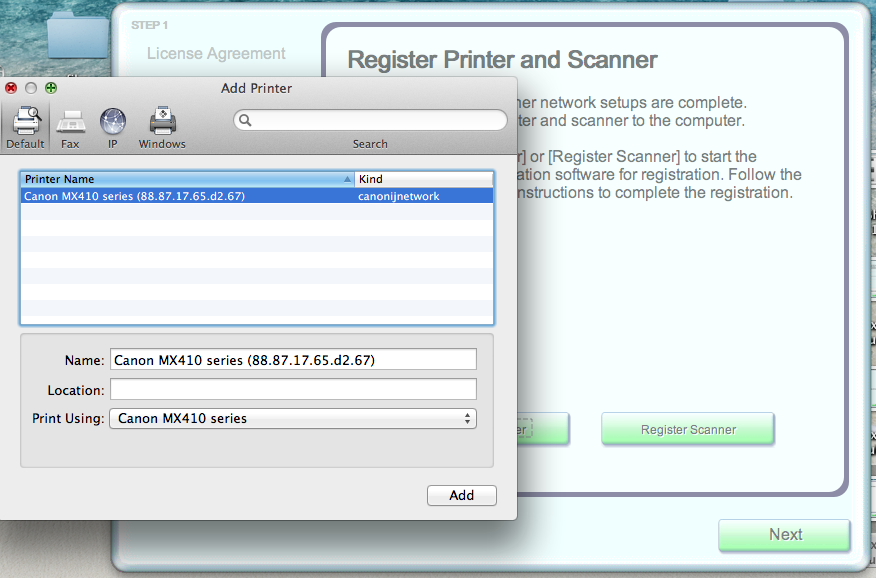Select License Agreement step in setup sidebar
The height and width of the screenshot is (578, 876).
[x=216, y=54]
